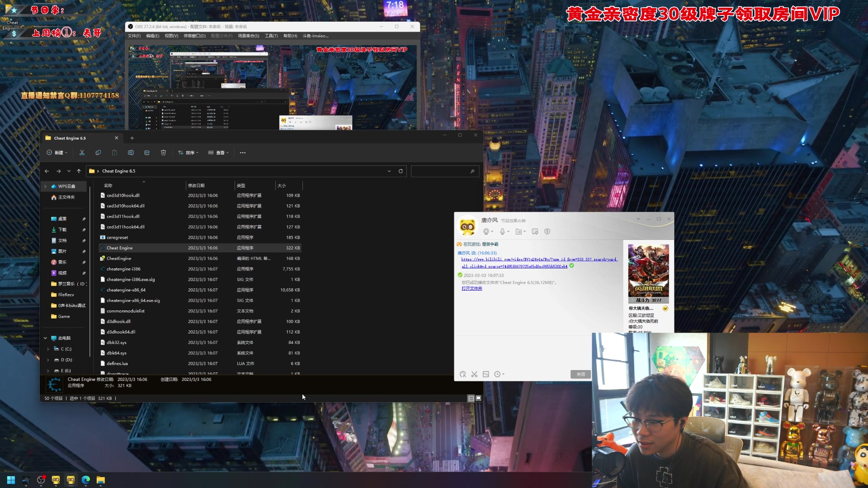This screenshot has height=488, width=868.
Task: Click the 关闭 button in chat window
Action: click(580, 374)
